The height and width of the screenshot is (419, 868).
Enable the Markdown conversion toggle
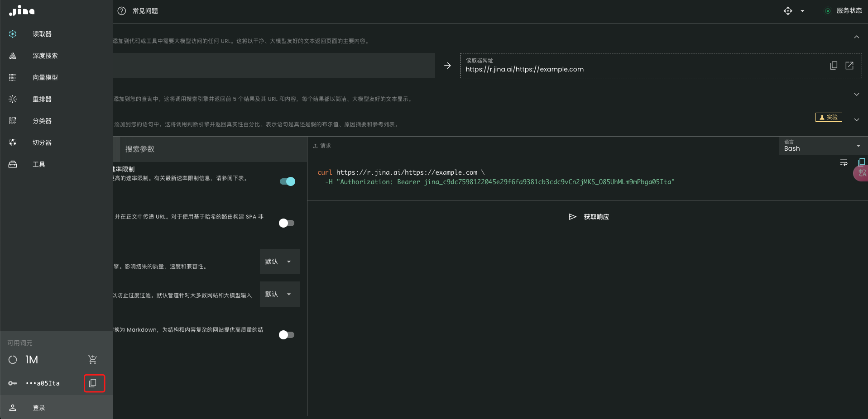click(286, 335)
